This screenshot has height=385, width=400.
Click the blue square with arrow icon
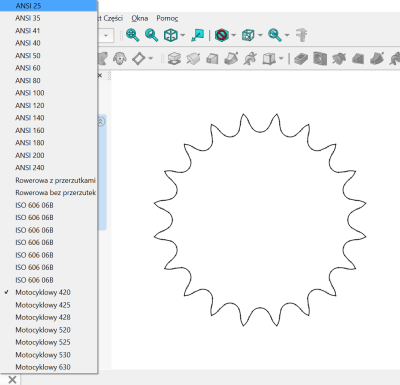(197, 35)
